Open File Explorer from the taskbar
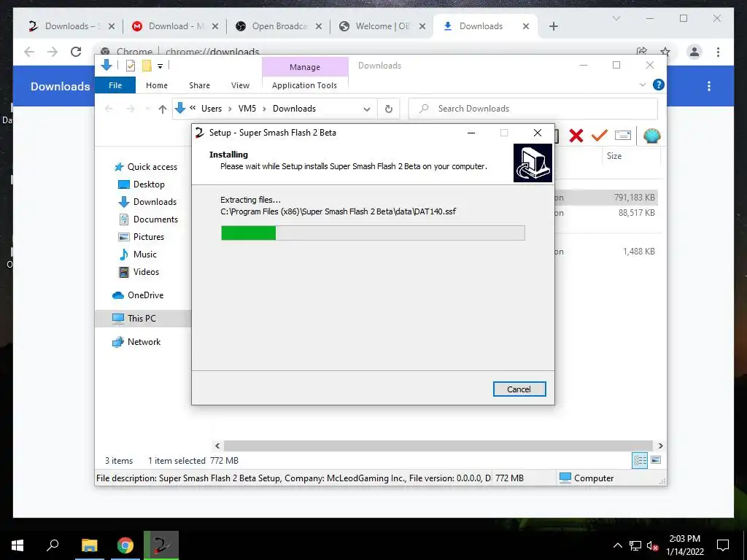The image size is (747, 560). coord(89,545)
